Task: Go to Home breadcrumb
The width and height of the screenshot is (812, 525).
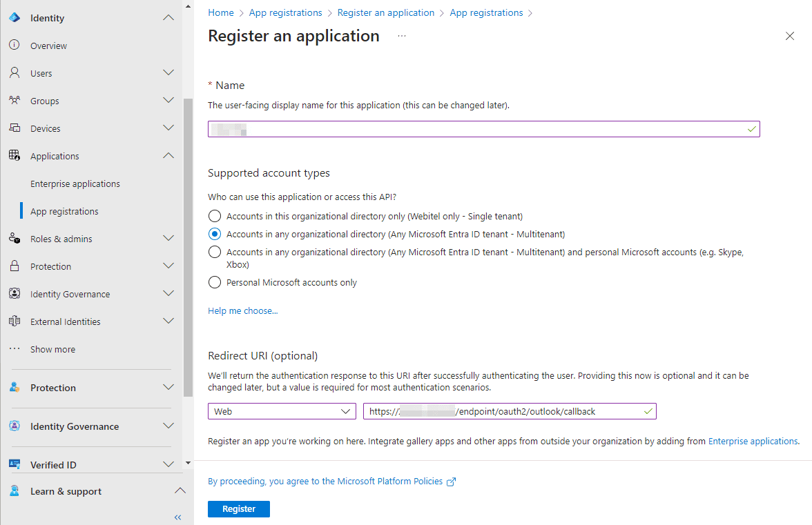Action: click(221, 12)
